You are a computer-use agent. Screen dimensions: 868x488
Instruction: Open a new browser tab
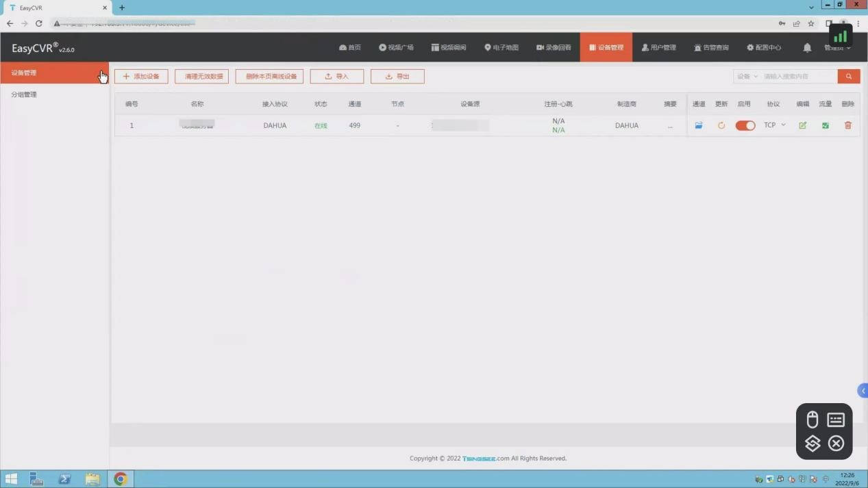point(122,8)
